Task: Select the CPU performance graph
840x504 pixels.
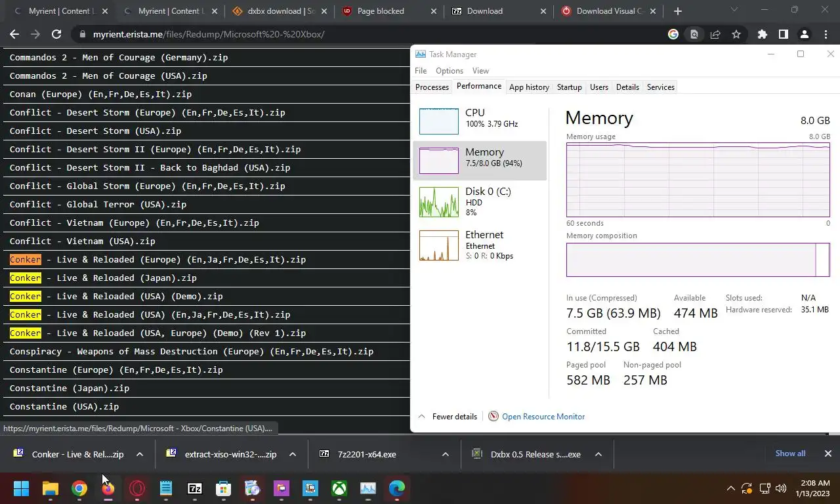Action: (480, 121)
